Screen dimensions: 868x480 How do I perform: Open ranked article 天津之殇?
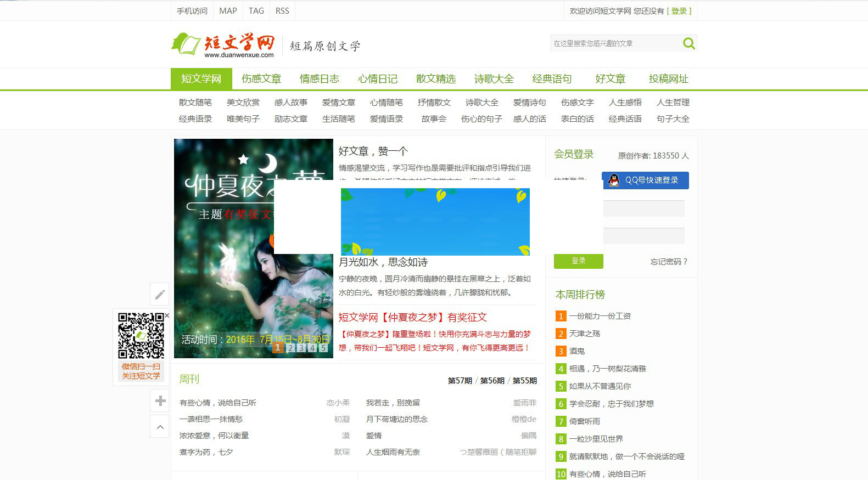585,334
